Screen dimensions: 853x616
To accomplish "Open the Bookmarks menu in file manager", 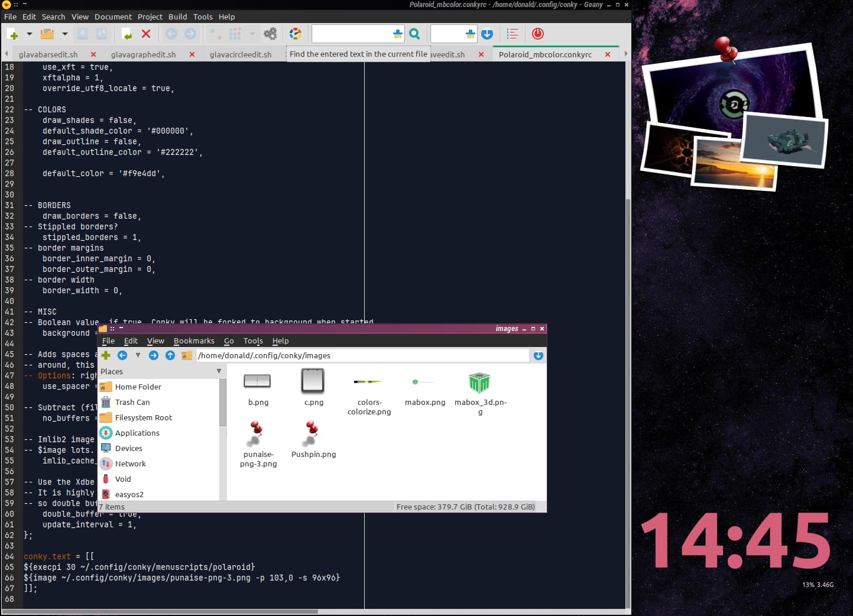I will coord(194,341).
